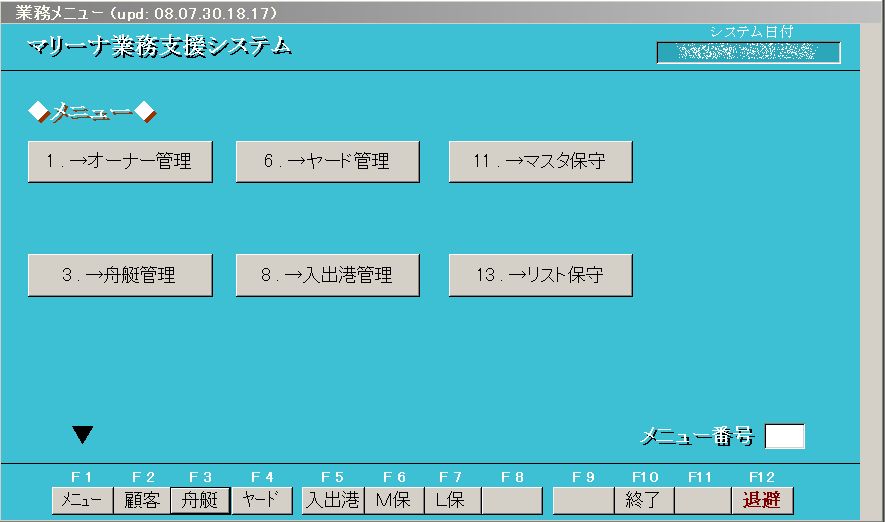Click the F4 ヤード function button

pyautogui.click(x=262, y=500)
